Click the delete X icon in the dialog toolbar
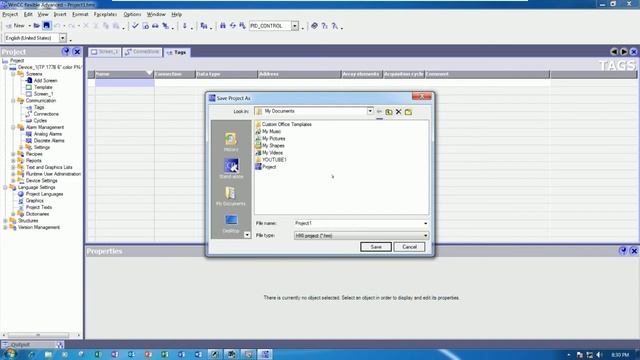 pos(398,111)
